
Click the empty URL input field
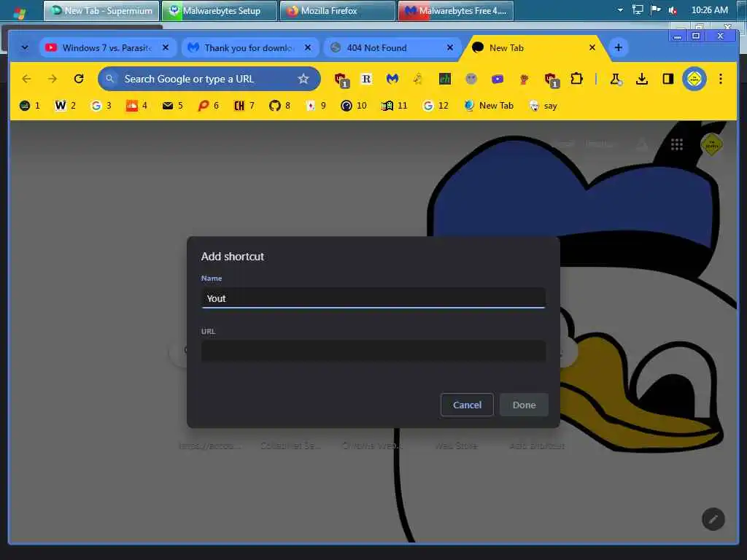pyautogui.click(x=373, y=351)
